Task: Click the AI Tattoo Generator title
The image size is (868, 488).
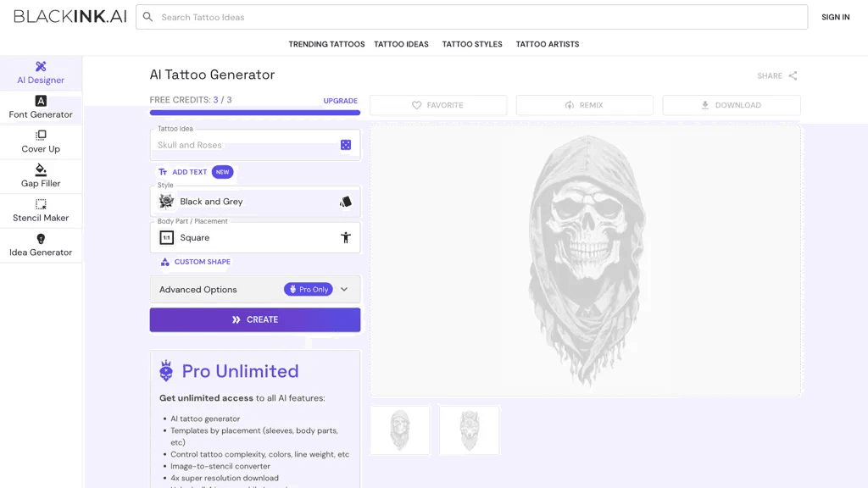Action: pos(212,75)
